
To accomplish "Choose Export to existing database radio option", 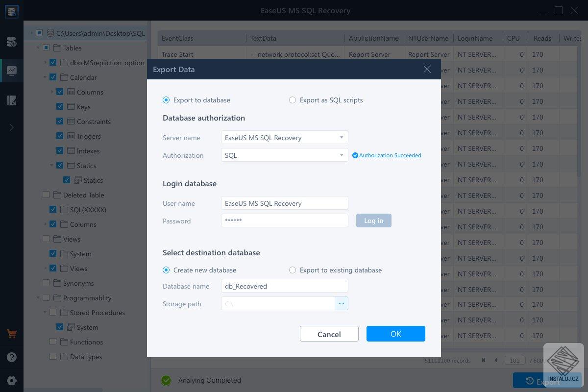I will 293,270.
